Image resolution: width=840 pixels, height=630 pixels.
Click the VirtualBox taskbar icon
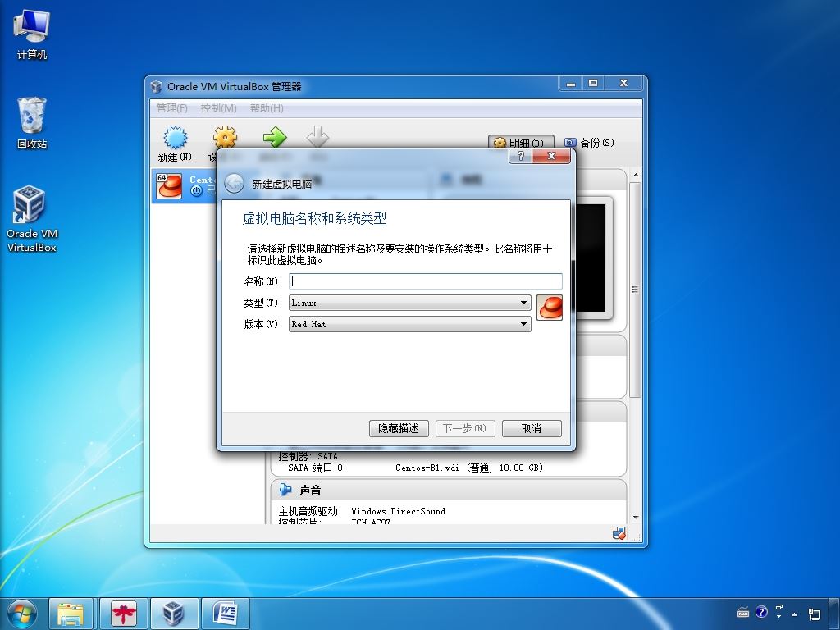pyautogui.click(x=174, y=614)
